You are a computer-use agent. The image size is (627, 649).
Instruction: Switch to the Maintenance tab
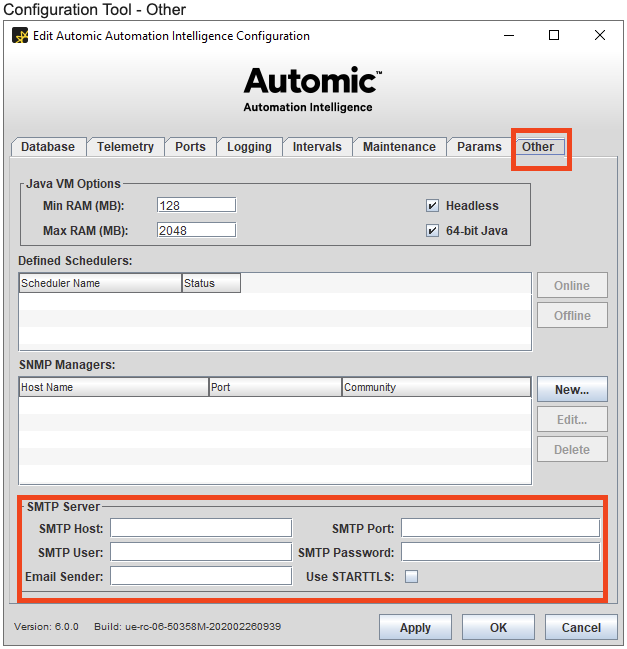pos(399,147)
